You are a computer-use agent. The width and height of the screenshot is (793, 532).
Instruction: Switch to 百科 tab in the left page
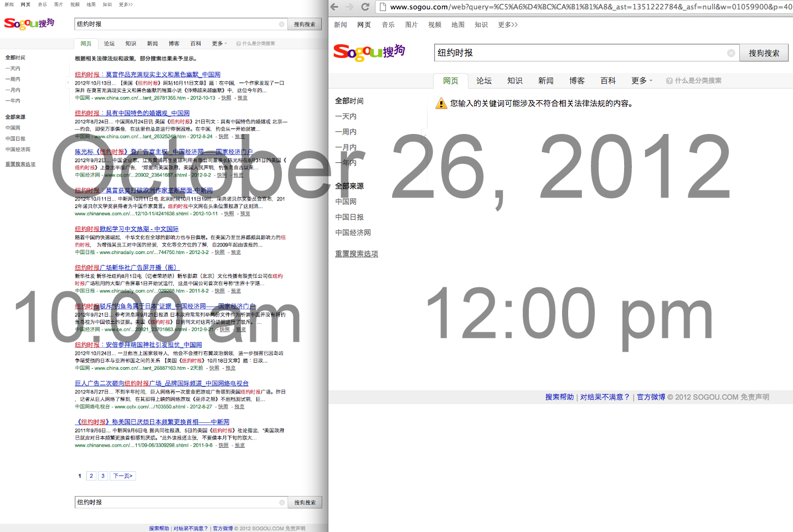click(195, 44)
